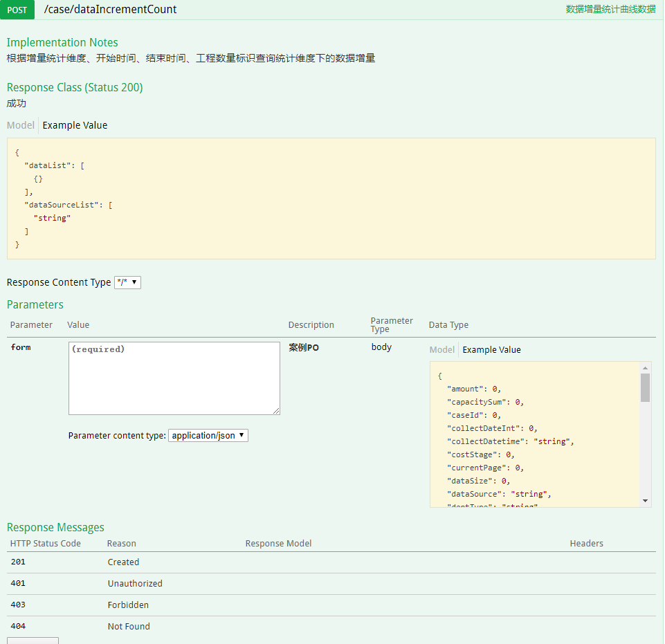Select the 403 status code cell
Screen dimensions: 665x644
point(18,605)
